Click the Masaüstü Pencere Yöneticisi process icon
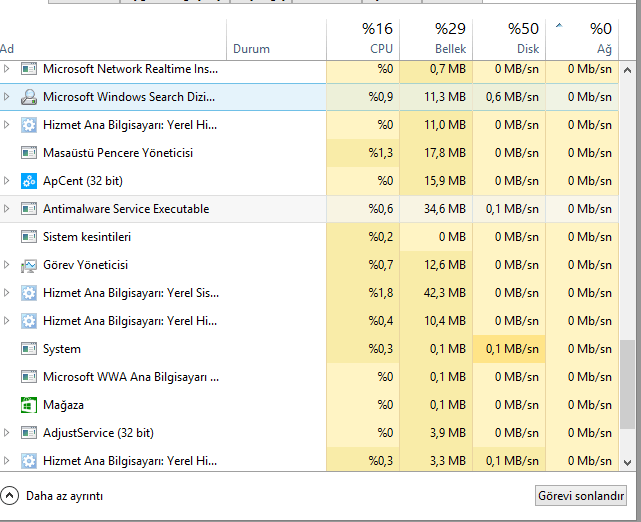This screenshot has width=641, height=522. point(29,153)
